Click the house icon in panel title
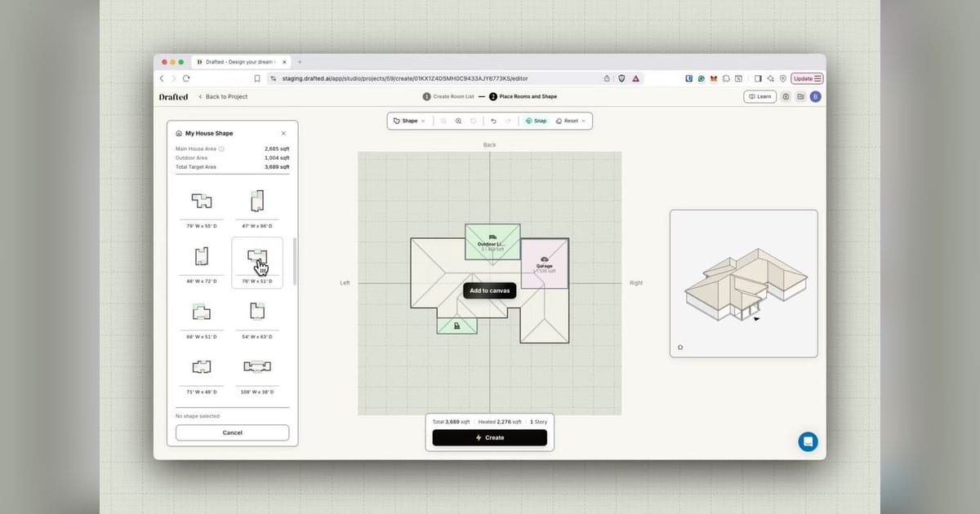Screen dimensions: 980x514 pyautogui.click(x=179, y=133)
